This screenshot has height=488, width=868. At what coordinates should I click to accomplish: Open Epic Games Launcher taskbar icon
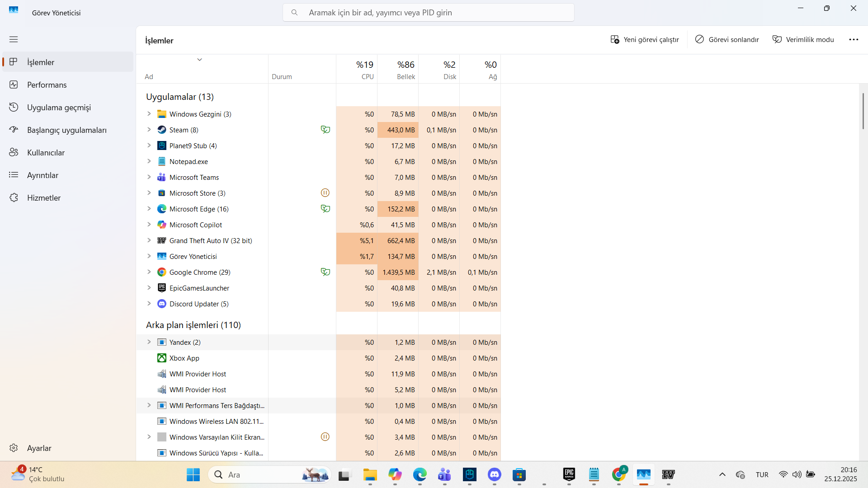[569, 474]
